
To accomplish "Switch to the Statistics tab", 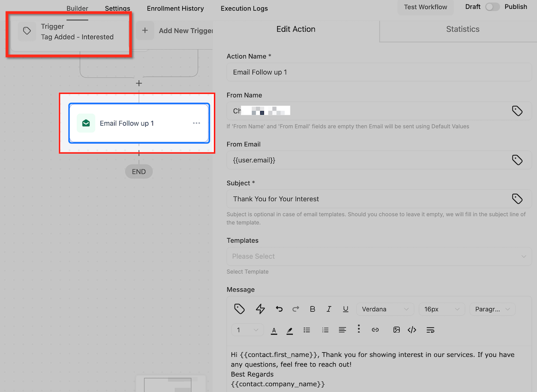I will [463, 29].
